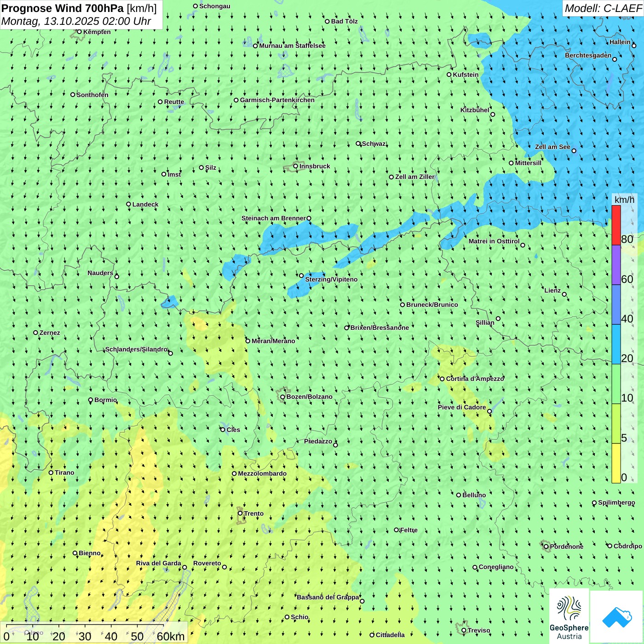The height and width of the screenshot is (644, 644).
Task: Click the purple 60 km/h legend color
Action: tap(616, 265)
